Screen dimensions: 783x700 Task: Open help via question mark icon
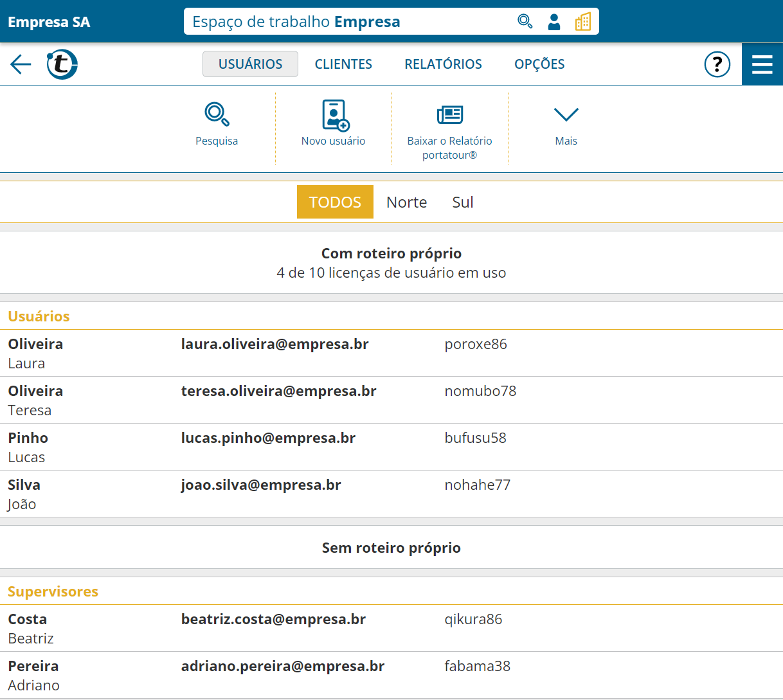717,64
